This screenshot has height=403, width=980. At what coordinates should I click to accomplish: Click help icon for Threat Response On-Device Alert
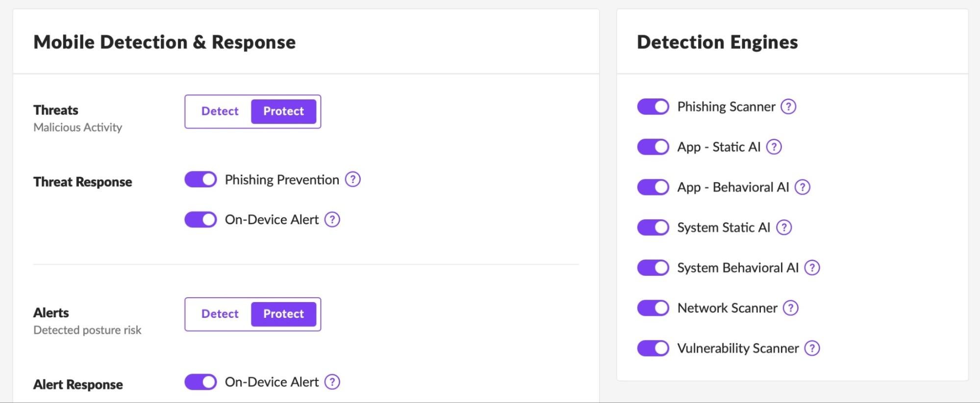[332, 220]
